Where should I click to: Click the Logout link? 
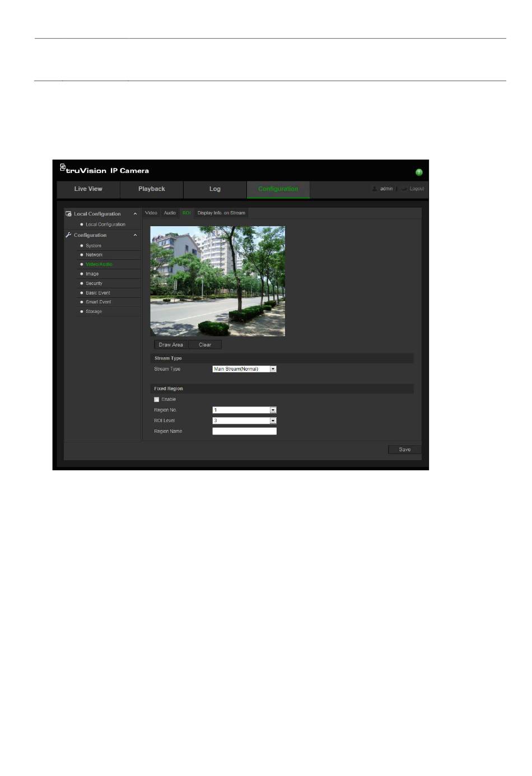pyautogui.click(x=417, y=189)
